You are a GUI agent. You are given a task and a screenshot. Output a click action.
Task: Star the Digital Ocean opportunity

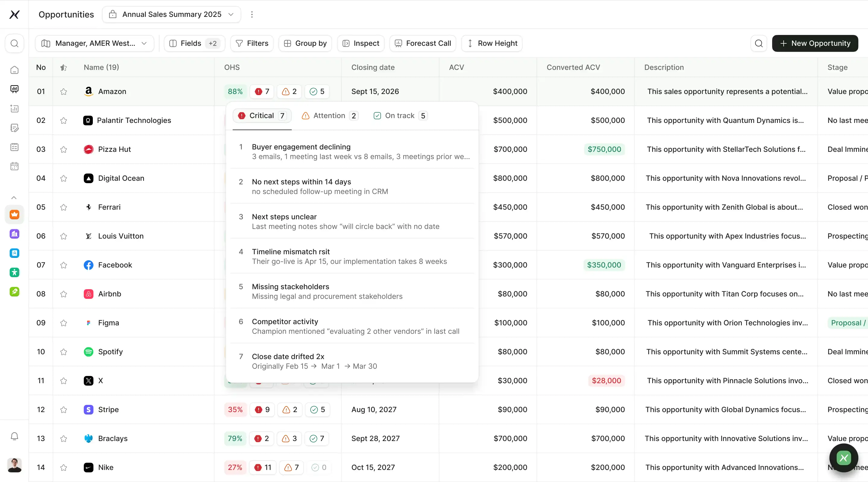(63, 179)
